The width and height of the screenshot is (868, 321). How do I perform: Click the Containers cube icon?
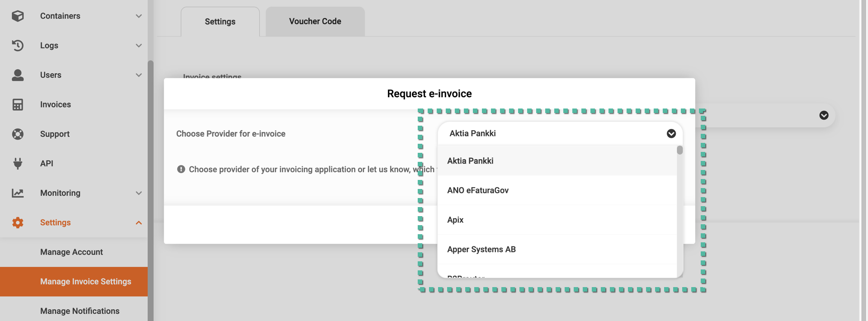(18, 16)
